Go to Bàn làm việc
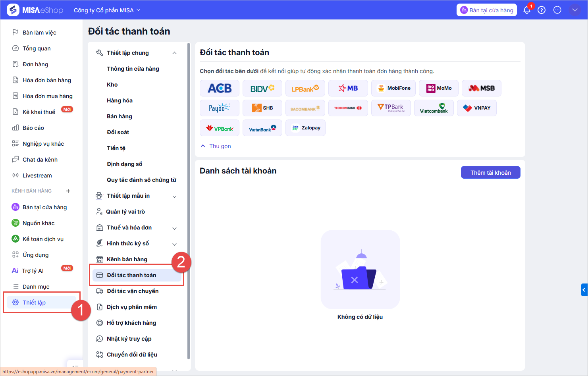Viewport: 588px width, 376px height. [39, 33]
